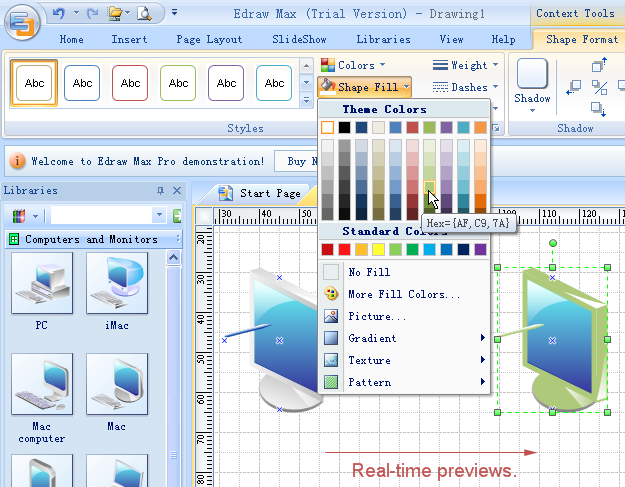Apply the teal-bordered Abc style
The width and height of the screenshot is (625, 487).
pos(274,83)
